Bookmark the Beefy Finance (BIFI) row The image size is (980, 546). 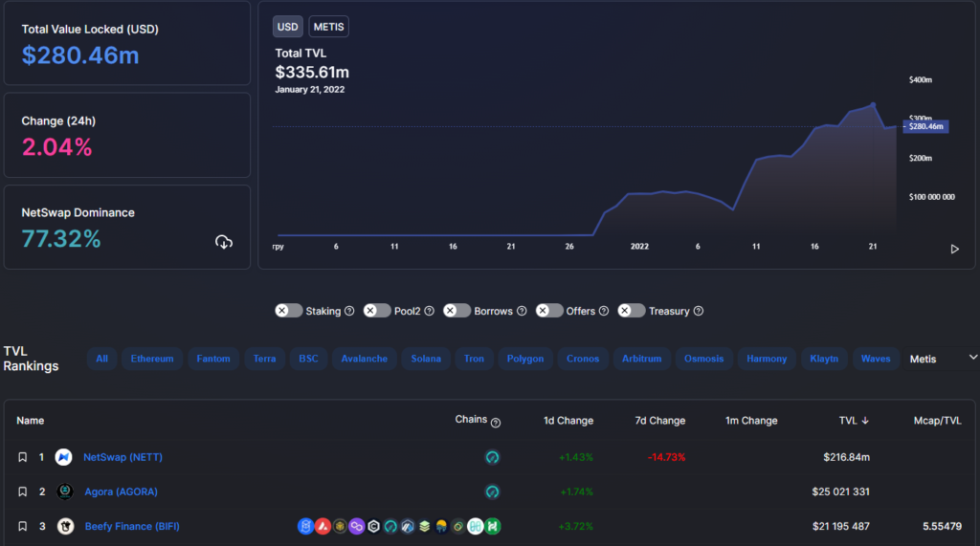(x=22, y=526)
